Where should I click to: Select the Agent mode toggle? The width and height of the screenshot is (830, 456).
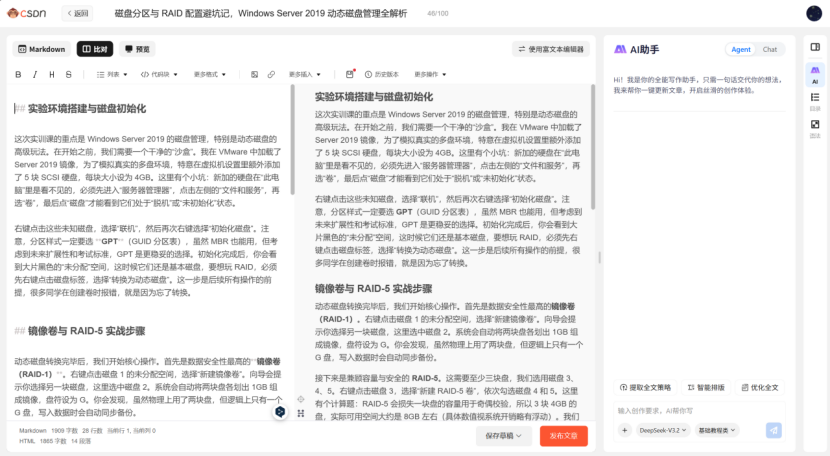[x=741, y=49]
